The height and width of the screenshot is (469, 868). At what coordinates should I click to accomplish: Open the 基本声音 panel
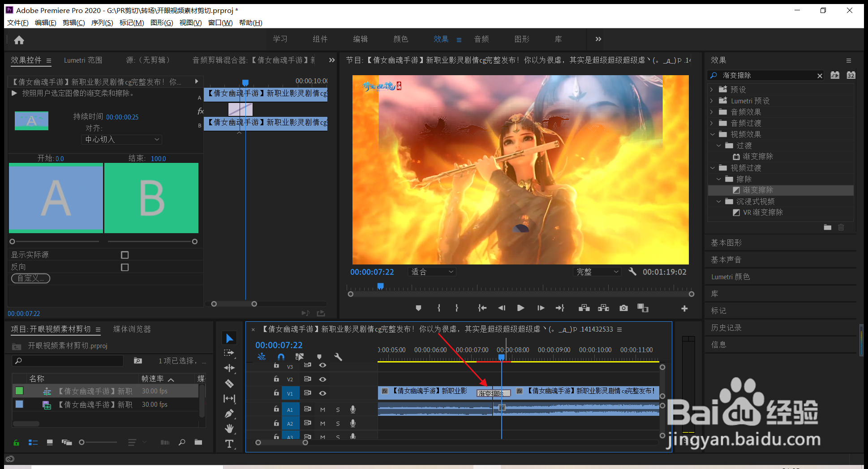pos(726,260)
